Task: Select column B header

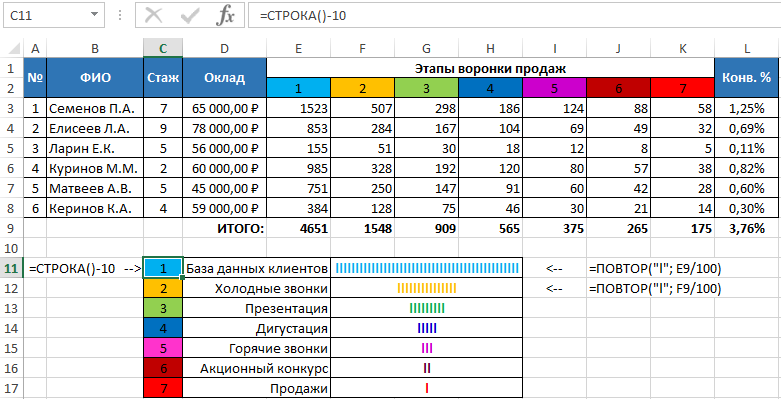Action: [95, 48]
